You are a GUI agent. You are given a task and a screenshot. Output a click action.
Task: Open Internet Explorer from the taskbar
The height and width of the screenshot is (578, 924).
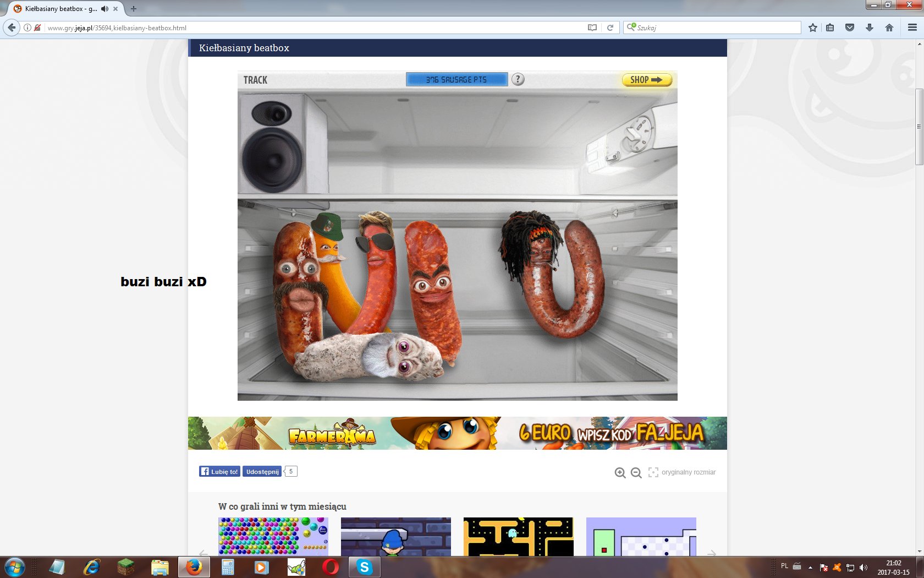(x=91, y=567)
